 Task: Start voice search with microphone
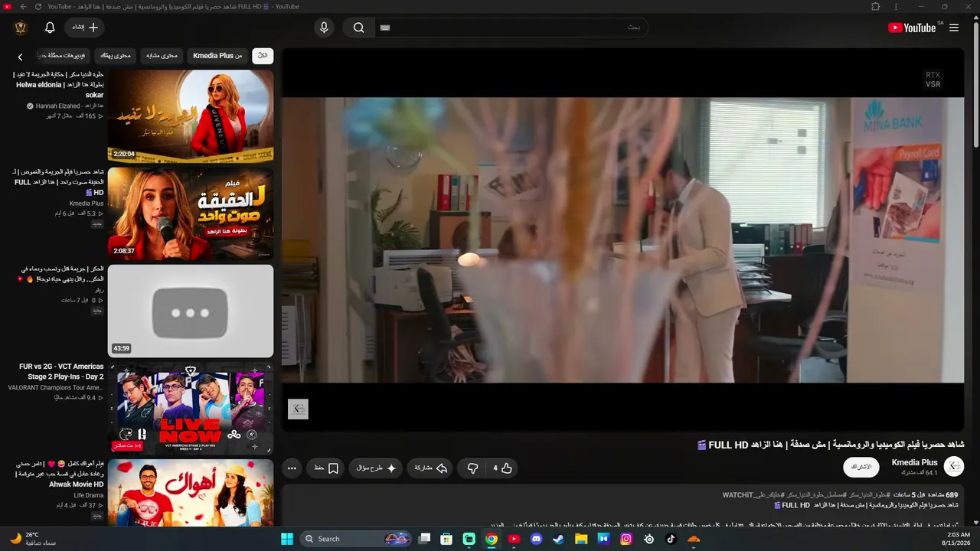324,28
